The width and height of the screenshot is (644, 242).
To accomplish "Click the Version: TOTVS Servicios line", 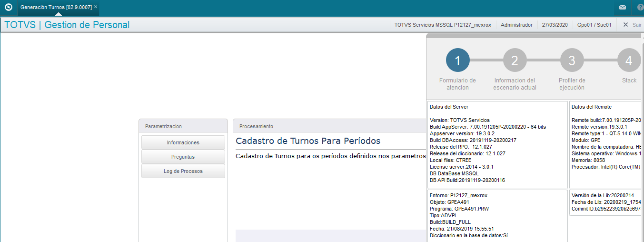I will click(460, 120).
